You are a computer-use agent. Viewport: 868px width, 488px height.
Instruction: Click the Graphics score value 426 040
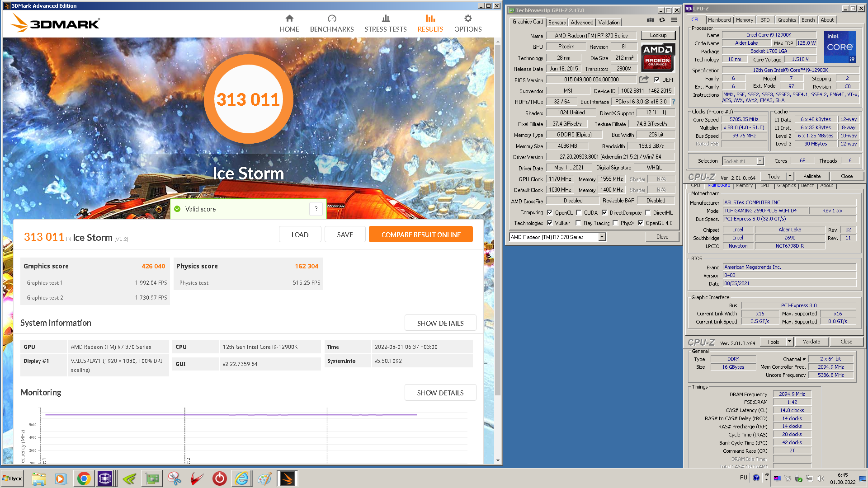153,266
